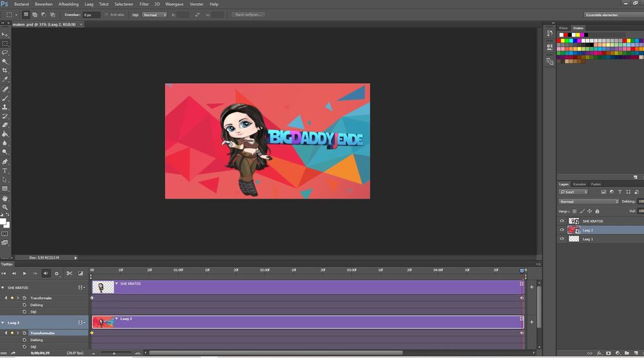Open the Bestand menu
Screen dimensions: 644x358
tap(21, 4)
